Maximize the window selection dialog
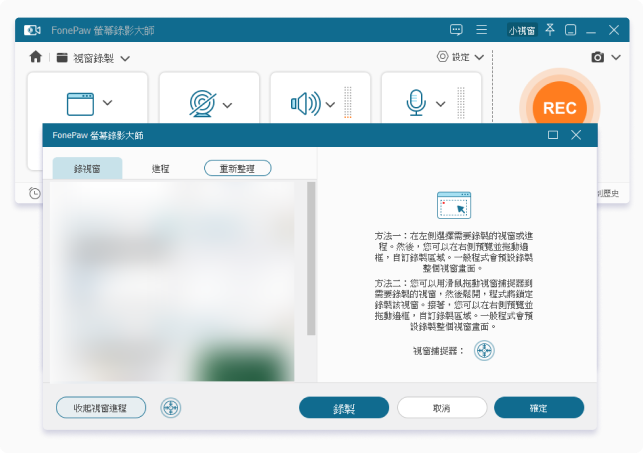Screen dimensions: 643x453 553,135
